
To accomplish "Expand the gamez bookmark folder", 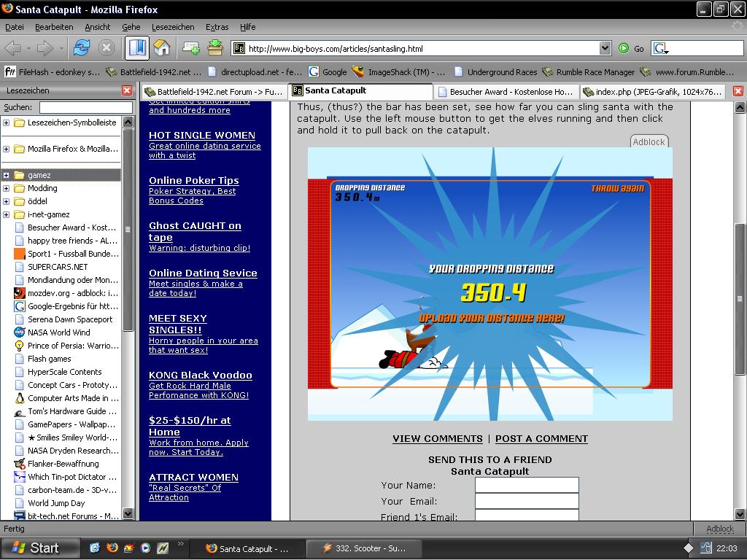I will click(x=6, y=175).
